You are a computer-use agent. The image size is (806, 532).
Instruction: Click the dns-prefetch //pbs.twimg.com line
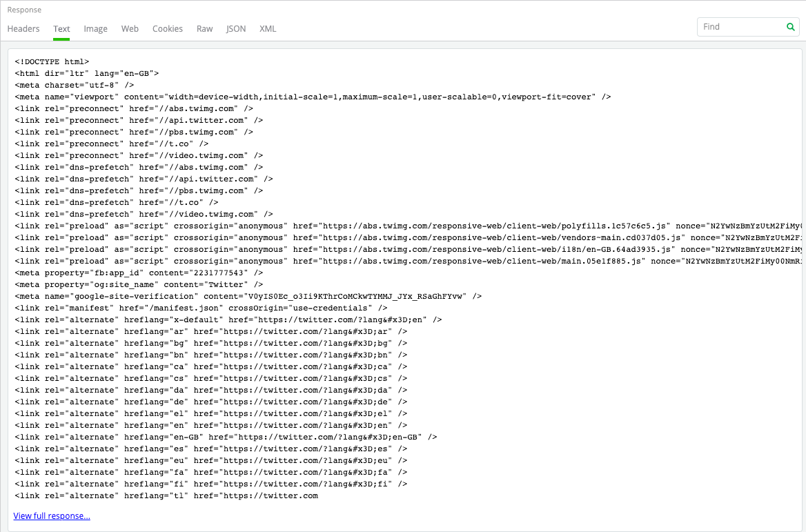coord(139,190)
